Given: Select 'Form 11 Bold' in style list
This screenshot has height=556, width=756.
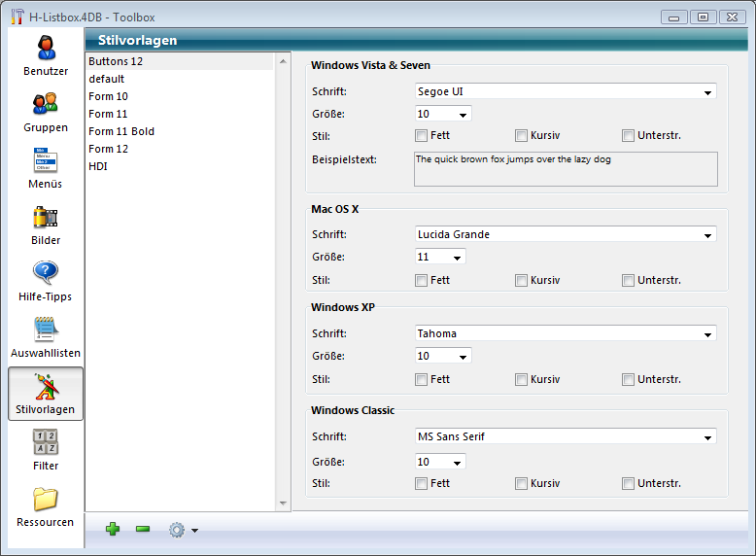Looking at the screenshot, I should pyautogui.click(x=121, y=131).
